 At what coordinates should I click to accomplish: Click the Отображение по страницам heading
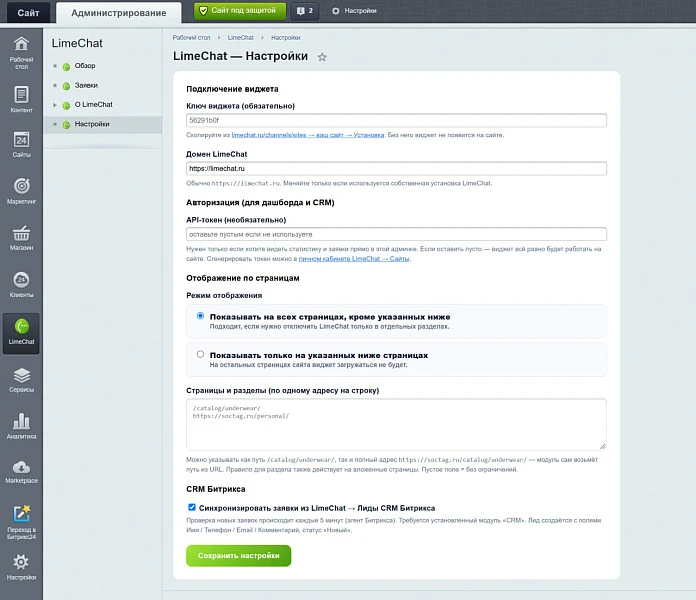(x=243, y=278)
